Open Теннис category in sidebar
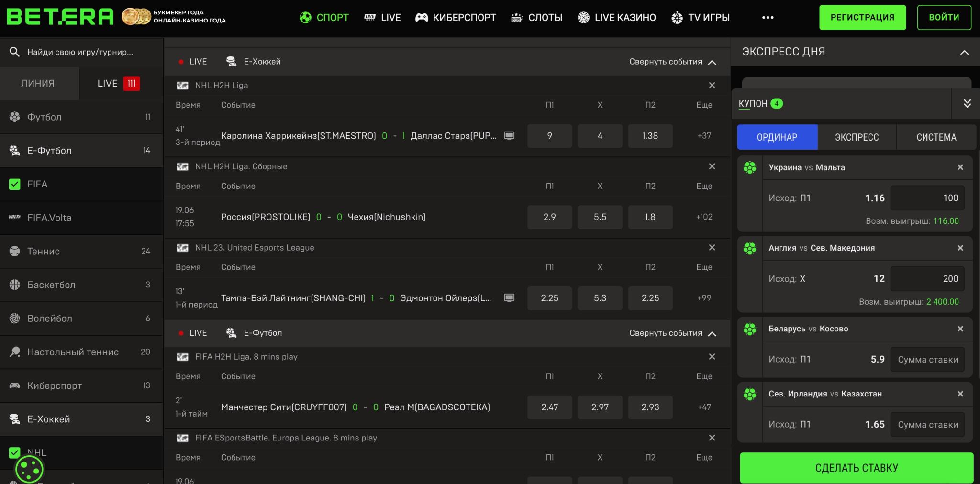This screenshot has height=484, width=980. click(x=81, y=252)
